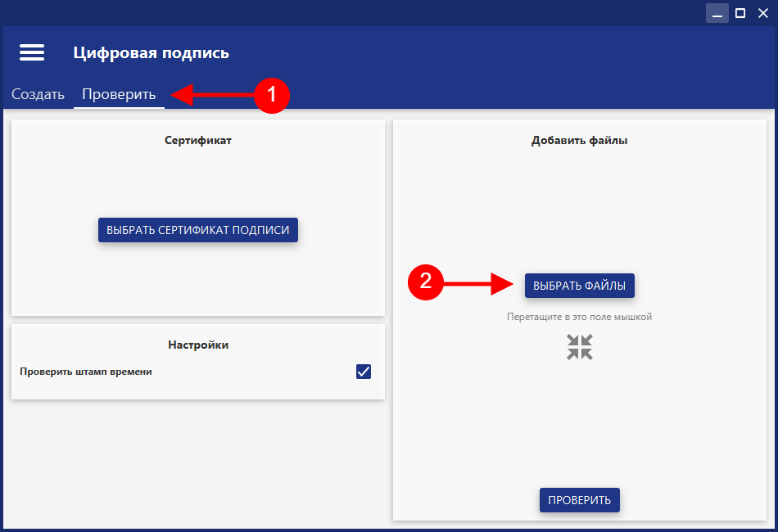Screen dimensions: 778x532
Task: Minimize the application window
Action: coord(717,13)
